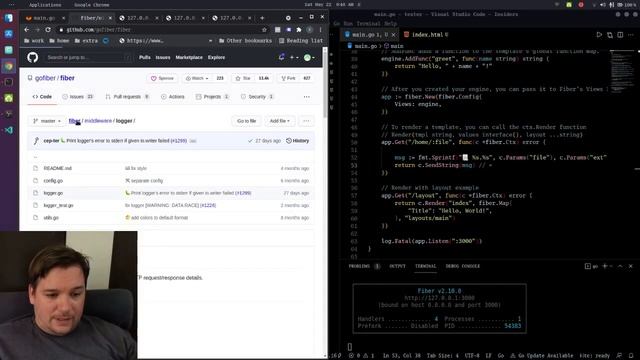Image resolution: width=640 pixels, height=360 pixels.
Task: Open the Chrome profile avatar
Action: 310,30
